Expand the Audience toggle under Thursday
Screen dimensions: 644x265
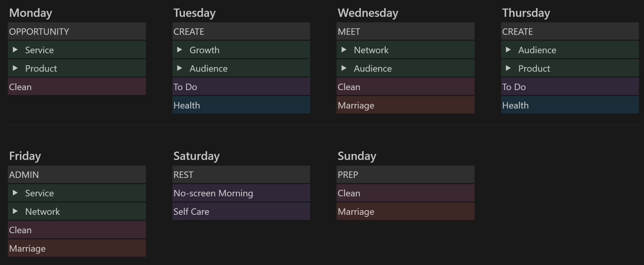pyautogui.click(x=508, y=50)
